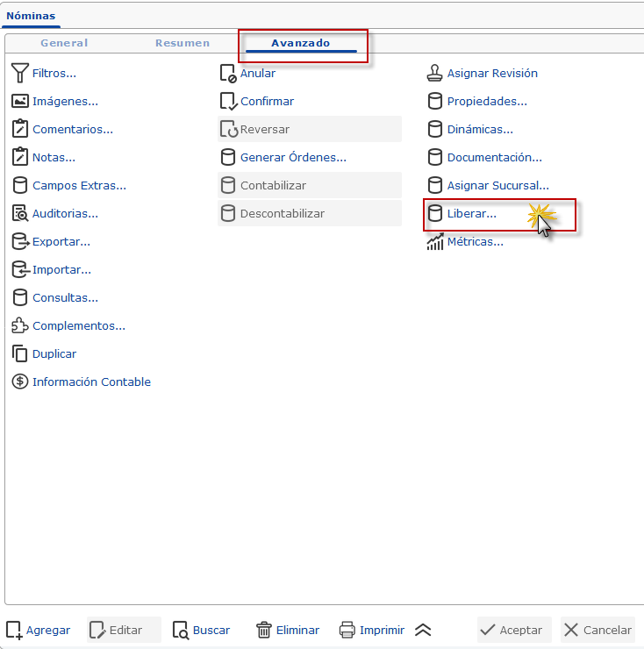Click the Asignar Revisión link
The width and height of the screenshot is (644, 649).
point(492,74)
